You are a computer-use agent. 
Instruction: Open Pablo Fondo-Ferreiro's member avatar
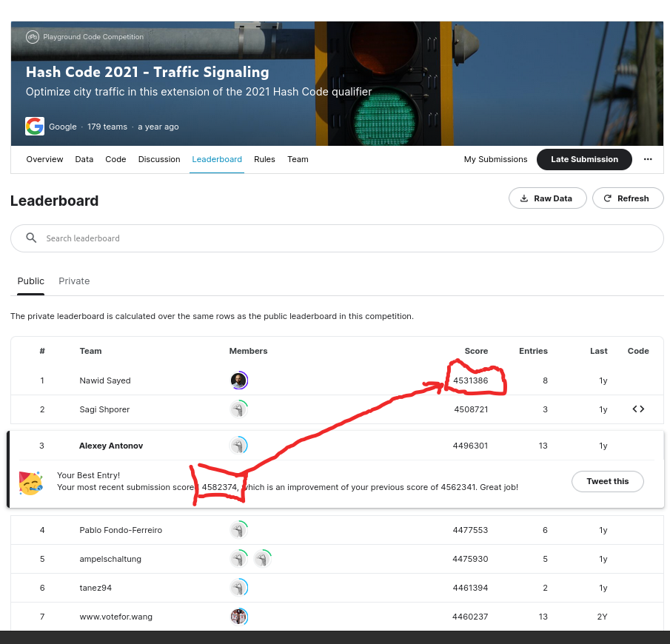239,529
